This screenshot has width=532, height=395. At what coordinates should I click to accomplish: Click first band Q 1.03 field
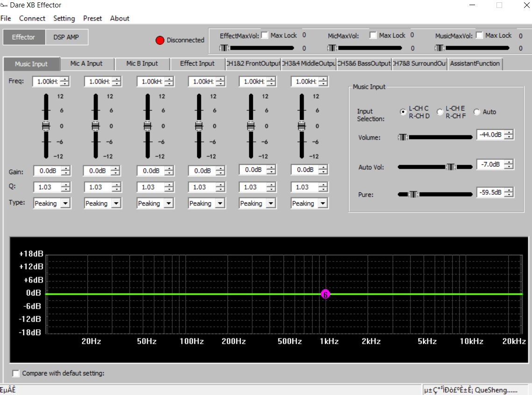pos(48,187)
